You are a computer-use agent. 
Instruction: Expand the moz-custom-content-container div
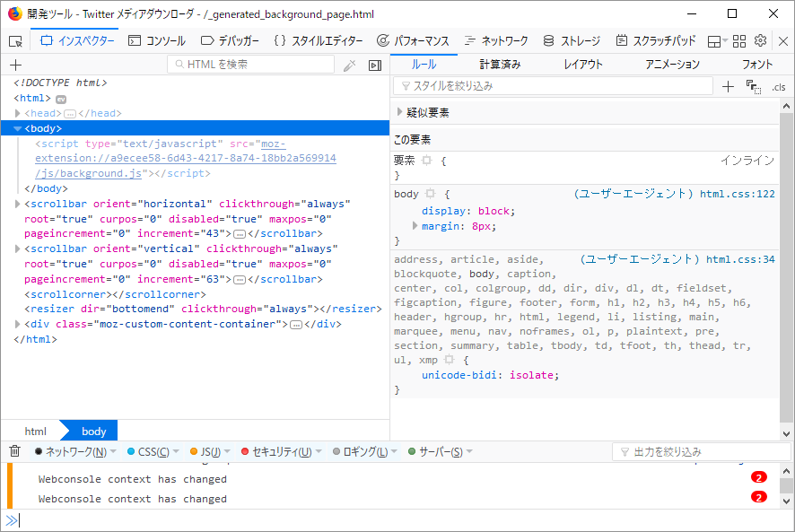[x=18, y=324]
